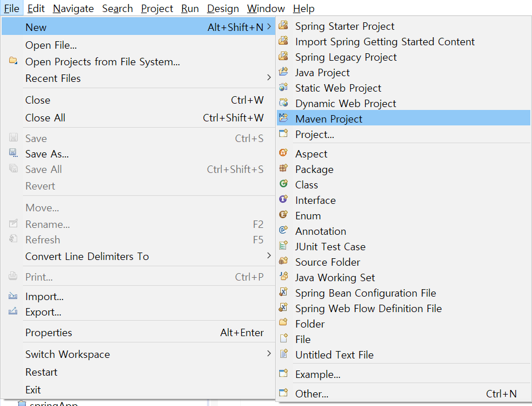Screen dimensions: 532x406
Task: Open the Run menu
Action: tap(190, 8)
